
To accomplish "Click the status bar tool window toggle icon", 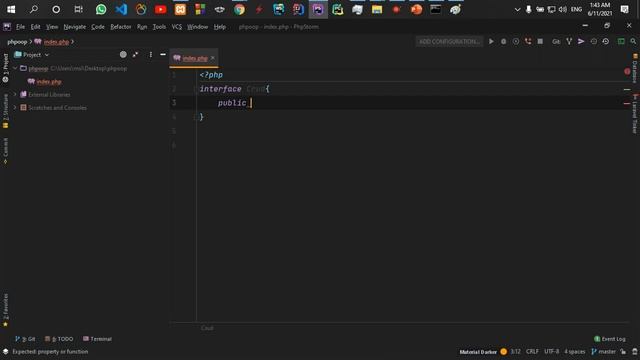I will [x=5, y=351].
